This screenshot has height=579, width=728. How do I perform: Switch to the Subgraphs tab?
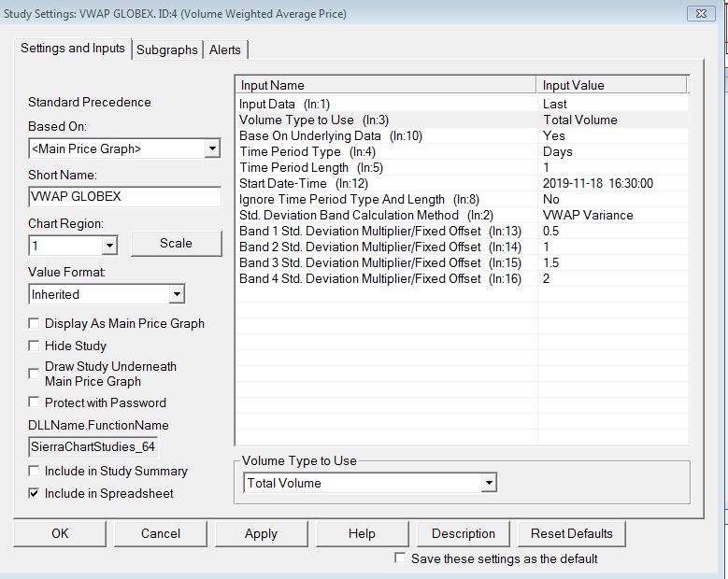tap(167, 49)
